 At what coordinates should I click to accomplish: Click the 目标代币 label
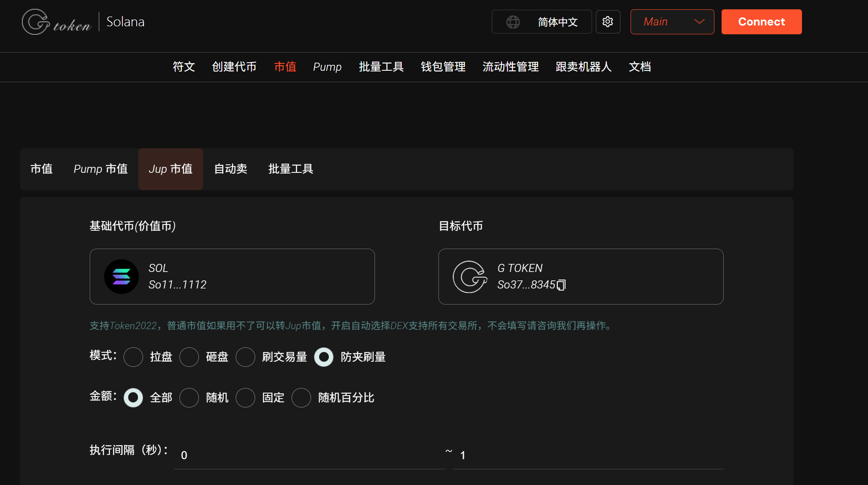click(x=461, y=226)
